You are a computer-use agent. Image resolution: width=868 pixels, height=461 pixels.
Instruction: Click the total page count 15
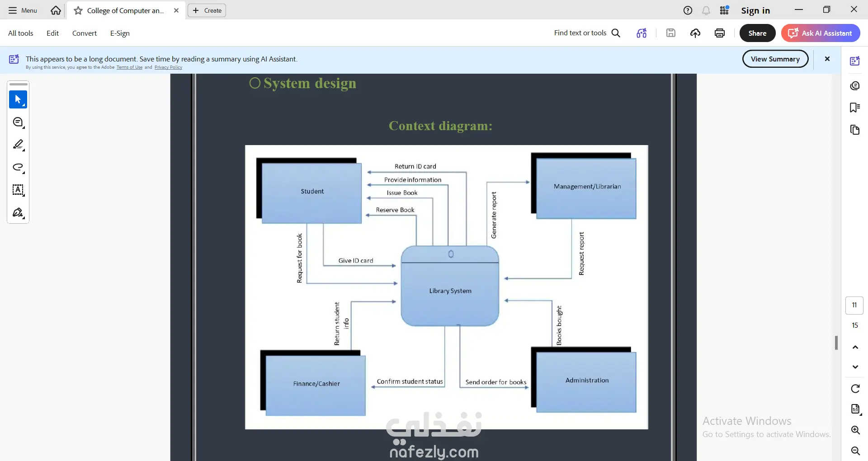(854, 325)
